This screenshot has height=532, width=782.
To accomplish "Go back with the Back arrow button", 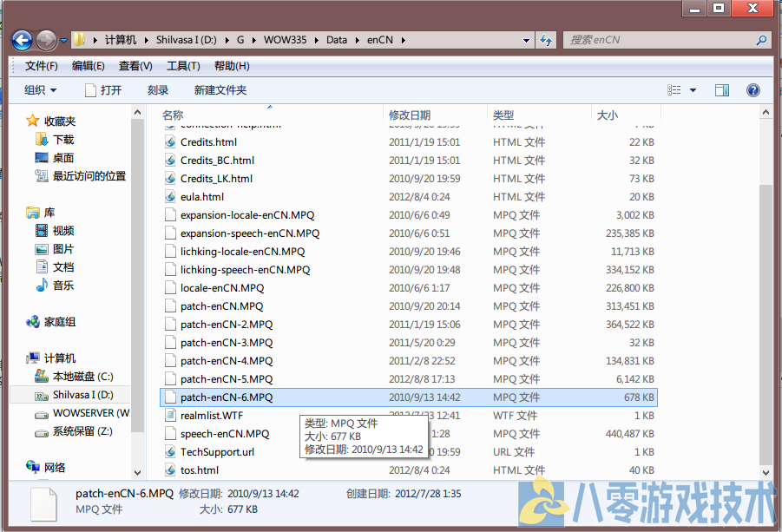I will 22,40.
